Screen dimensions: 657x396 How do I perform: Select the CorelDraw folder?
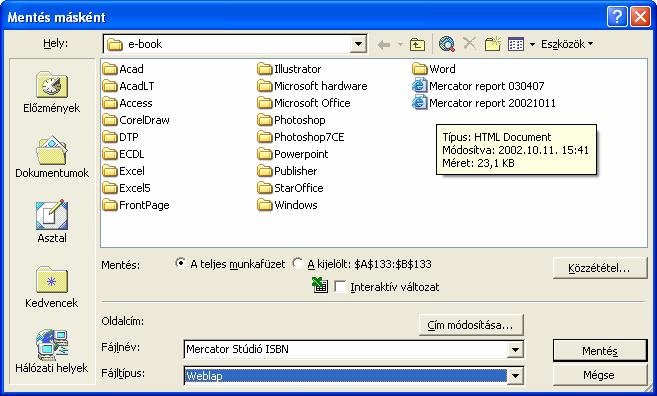click(x=136, y=120)
